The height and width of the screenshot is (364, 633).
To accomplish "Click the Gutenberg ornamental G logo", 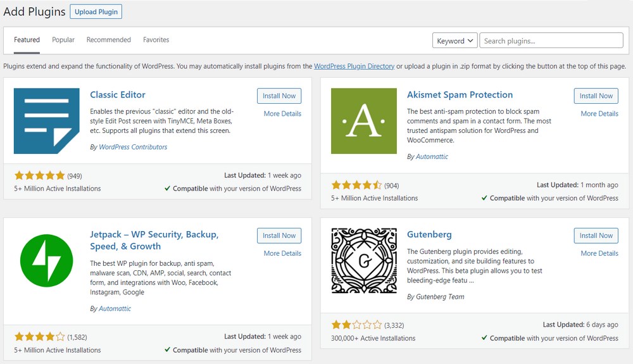I will click(364, 261).
